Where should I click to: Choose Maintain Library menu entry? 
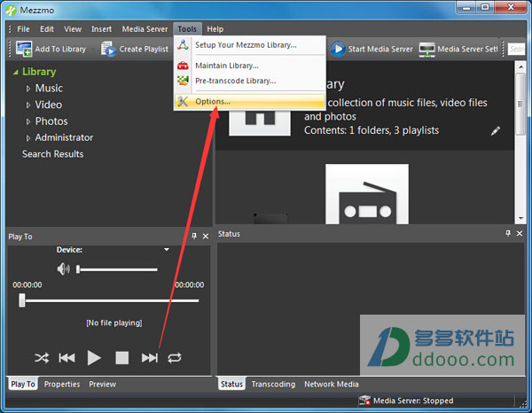pos(250,66)
